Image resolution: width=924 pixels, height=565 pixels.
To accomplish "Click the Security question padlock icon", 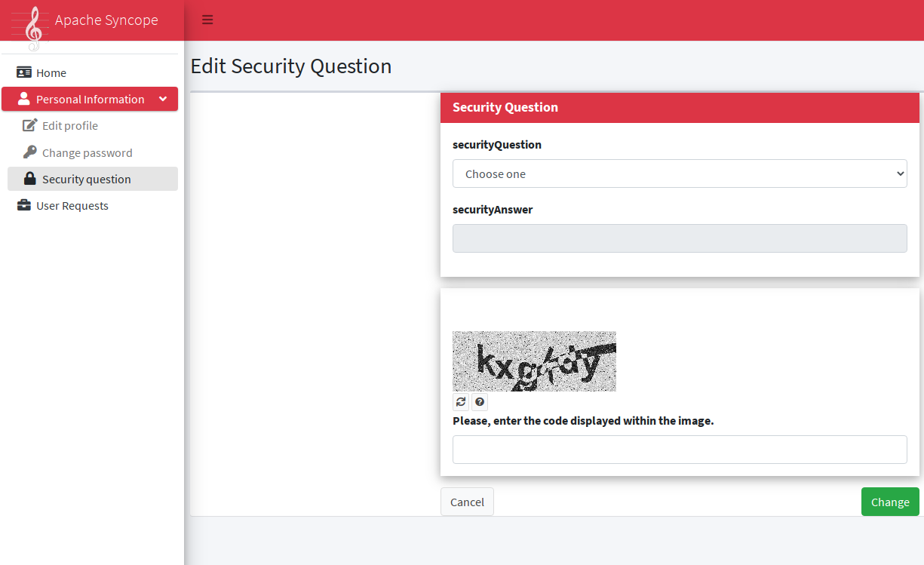I will click(x=30, y=179).
